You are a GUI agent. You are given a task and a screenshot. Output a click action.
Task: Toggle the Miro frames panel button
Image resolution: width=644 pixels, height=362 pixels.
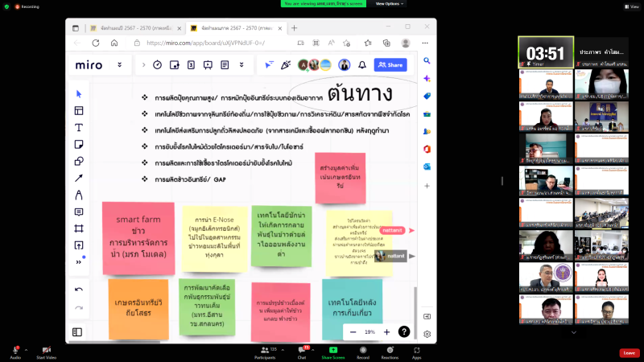pyautogui.click(x=77, y=331)
